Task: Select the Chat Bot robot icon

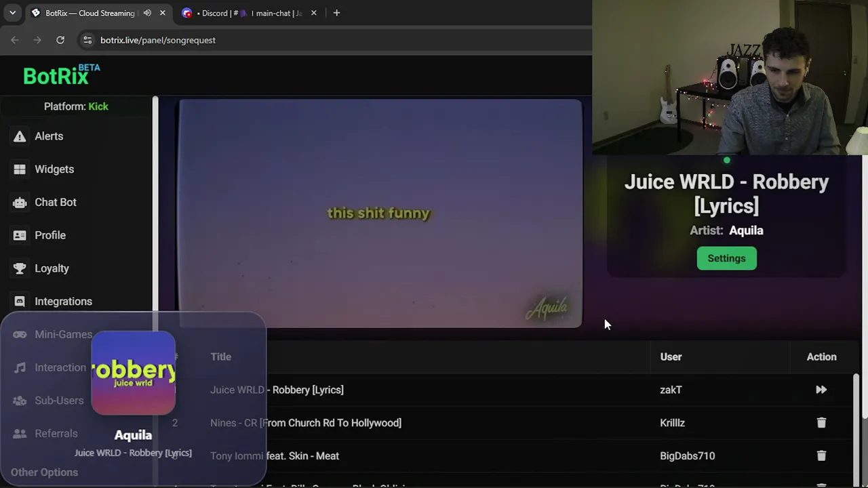Action: pyautogui.click(x=20, y=203)
